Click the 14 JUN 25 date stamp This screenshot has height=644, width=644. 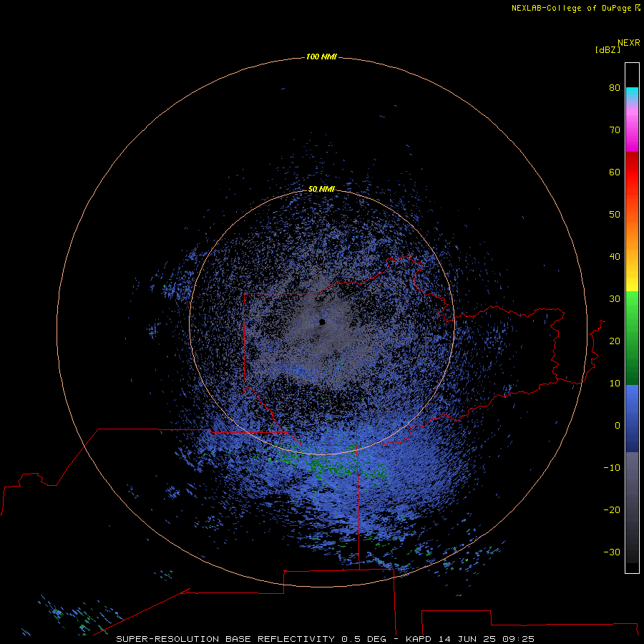coord(467,639)
